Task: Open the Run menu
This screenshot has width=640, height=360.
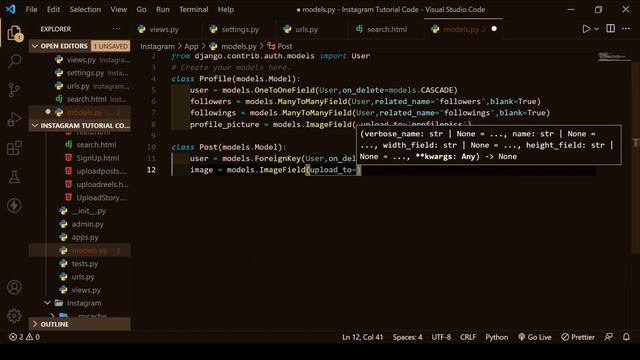Action: [162, 9]
